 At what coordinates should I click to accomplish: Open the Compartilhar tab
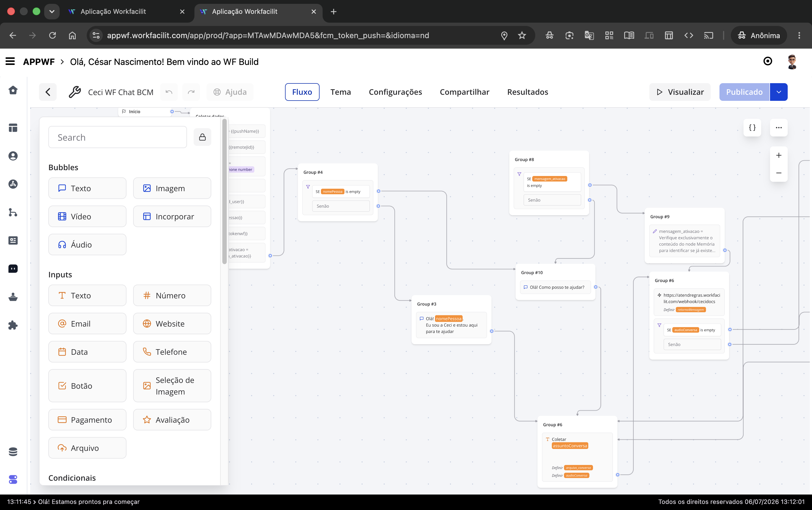(464, 92)
